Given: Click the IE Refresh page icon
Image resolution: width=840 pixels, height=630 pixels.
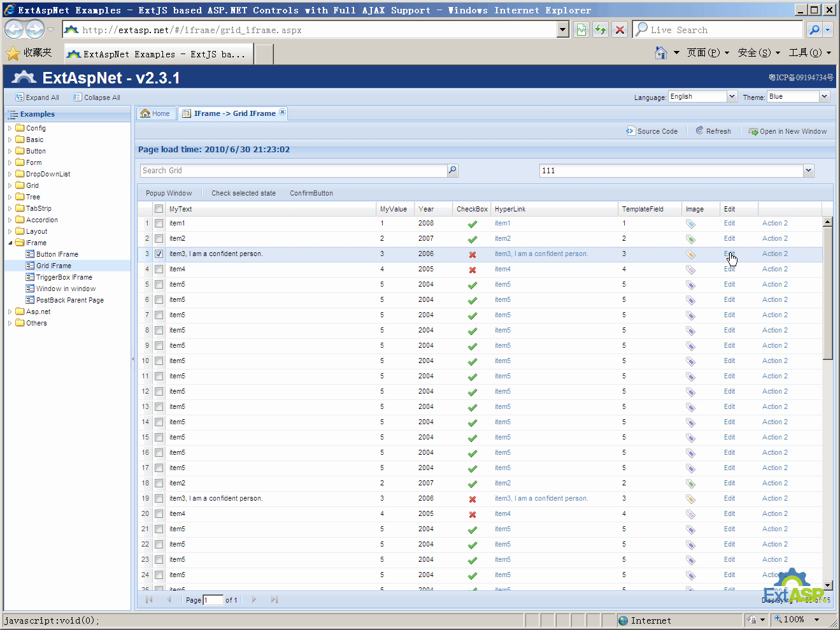Looking at the screenshot, I should click(x=600, y=29).
